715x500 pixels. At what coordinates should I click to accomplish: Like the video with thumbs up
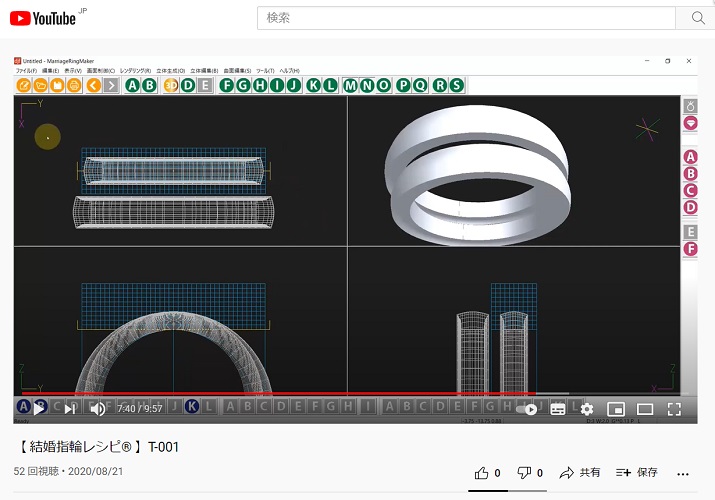coord(482,473)
